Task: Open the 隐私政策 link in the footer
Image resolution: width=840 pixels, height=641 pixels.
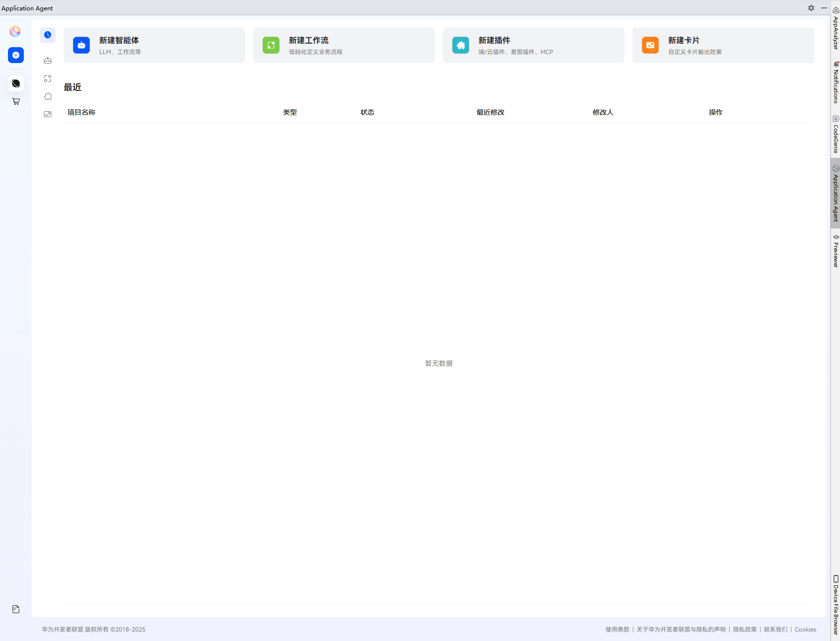Action: point(744,629)
